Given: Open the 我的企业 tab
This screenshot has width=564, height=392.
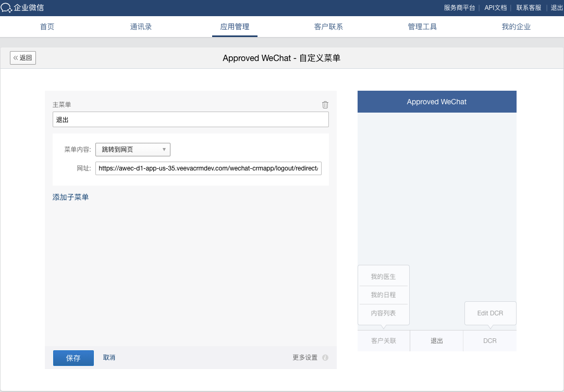Looking at the screenshot, I should (516, 27).
